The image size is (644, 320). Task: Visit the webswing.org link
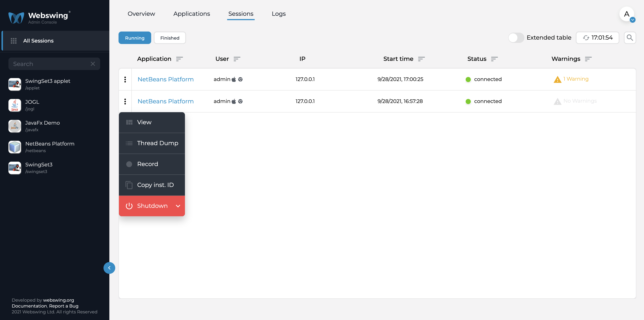(x=59, y=300)
